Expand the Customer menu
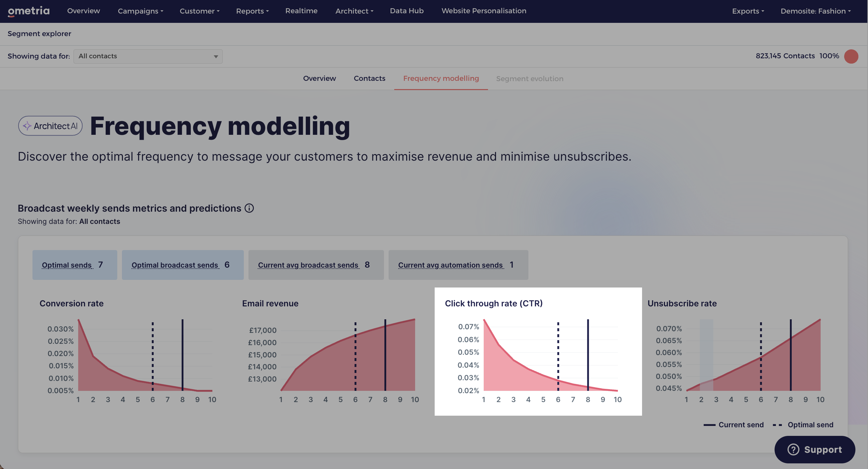 tap(199, 11)
